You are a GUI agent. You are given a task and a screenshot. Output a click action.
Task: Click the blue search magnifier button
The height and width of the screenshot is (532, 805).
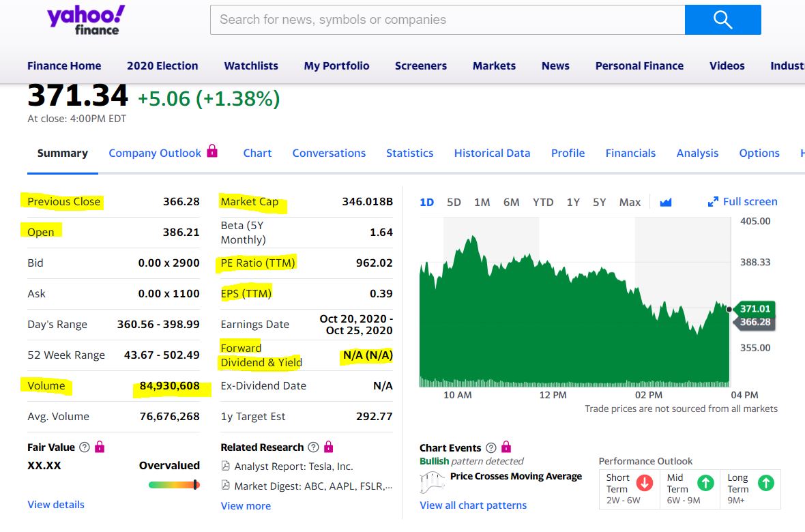click(x=722, y=20)
